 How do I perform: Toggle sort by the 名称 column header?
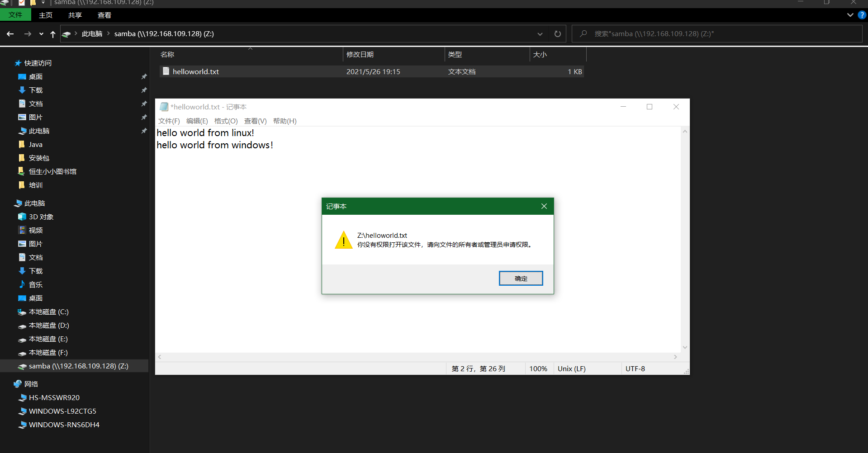point(167,54)
